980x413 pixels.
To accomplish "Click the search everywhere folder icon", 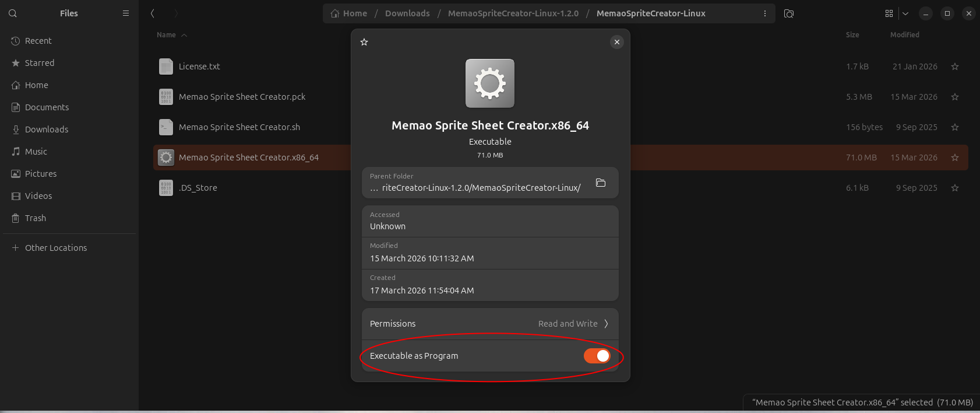I will 789,13.
